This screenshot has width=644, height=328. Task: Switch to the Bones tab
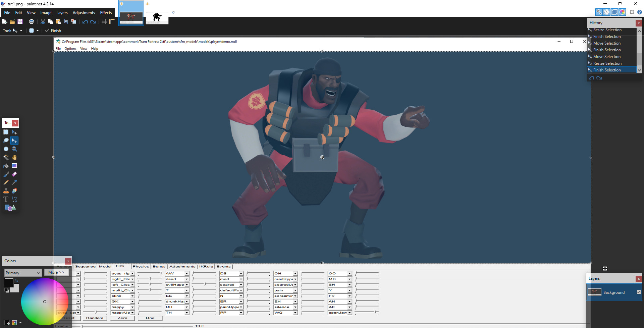click(x=159, y=266)
